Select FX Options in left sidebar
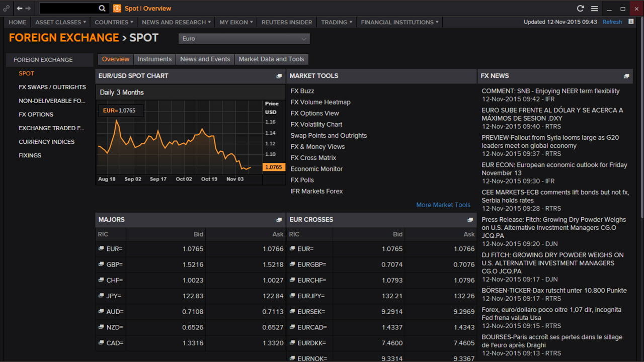The height and width of the screenshot is (362, 644). coord(36,114)
